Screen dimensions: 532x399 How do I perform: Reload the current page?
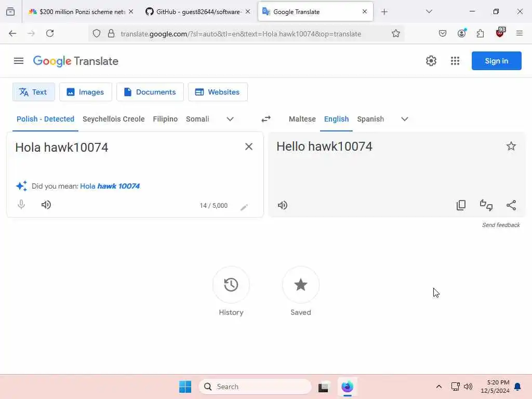point(50,33)
